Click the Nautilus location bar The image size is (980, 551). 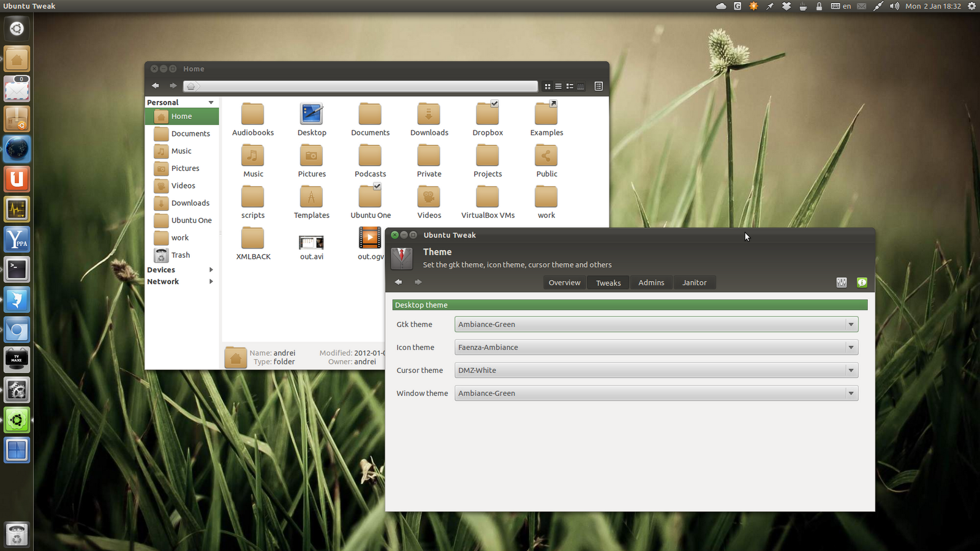[x=361, y=86]
